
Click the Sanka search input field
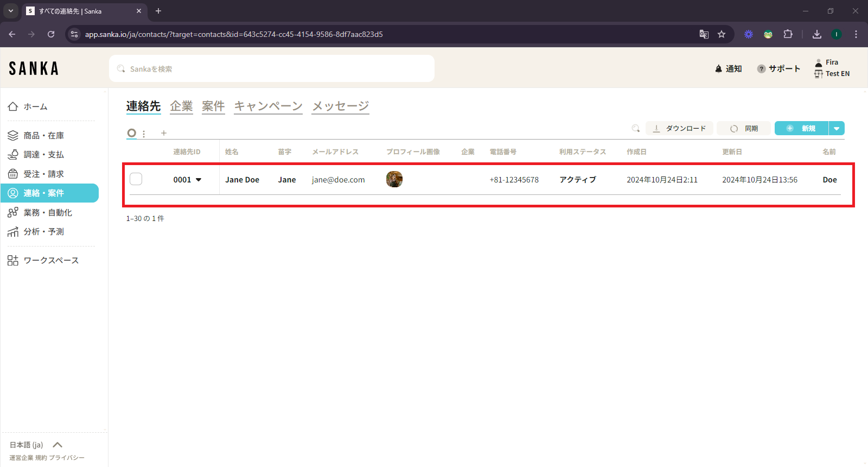pyautogui.click(x=271, y=69)
